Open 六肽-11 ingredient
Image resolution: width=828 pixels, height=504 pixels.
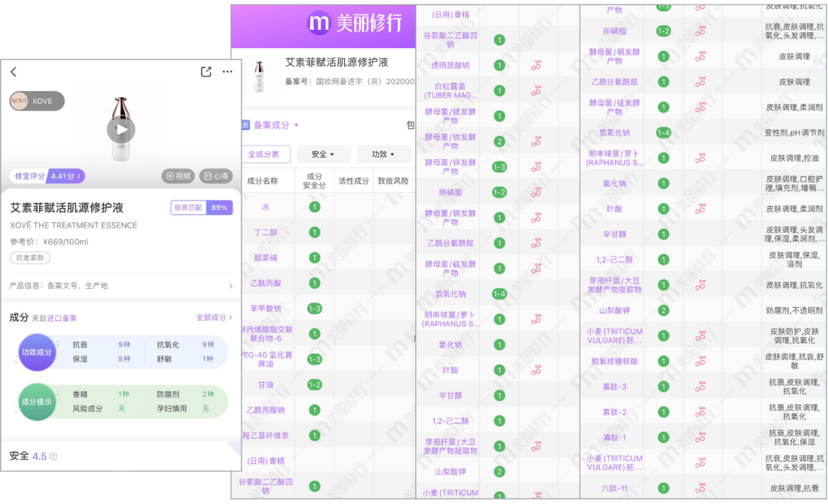pyautogui.click(x=615, y=489)
